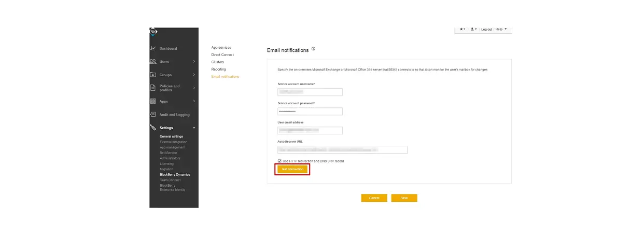Focus the User email address field
Image resolution: width=644 pixels, height=235 pixels.
(310, 131)
